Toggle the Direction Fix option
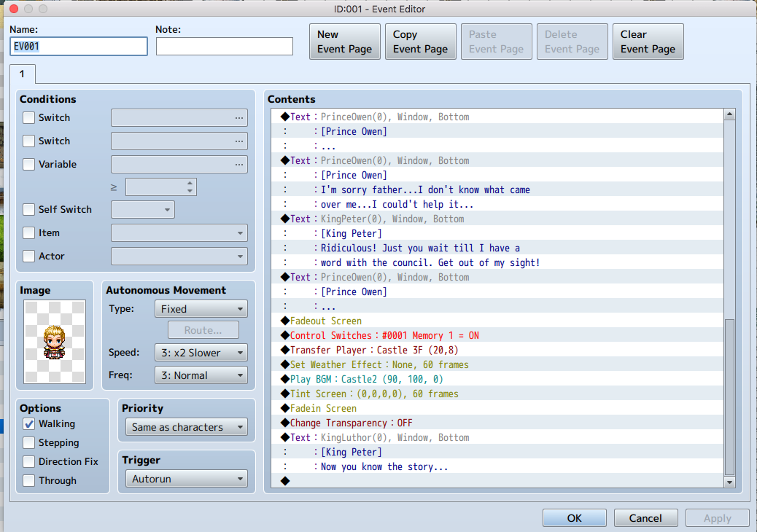 (29, 461)
